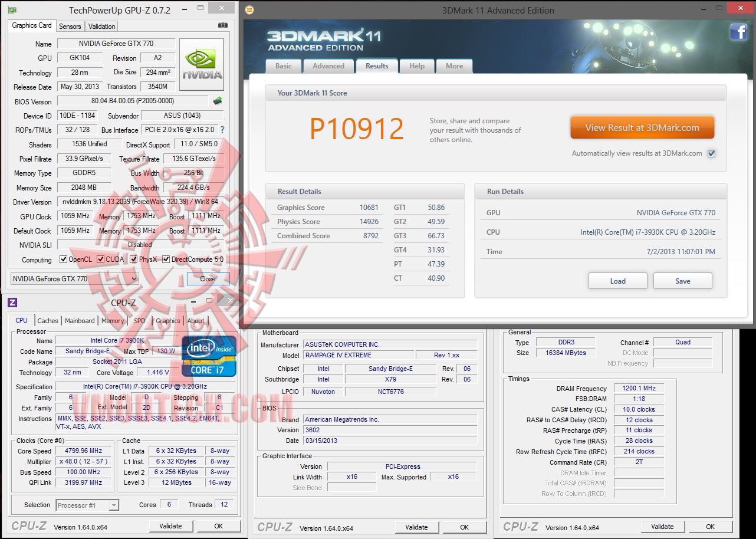The image size is (756, 539).
Task: Click the Load button in Run Details
Action: point(618,281)
